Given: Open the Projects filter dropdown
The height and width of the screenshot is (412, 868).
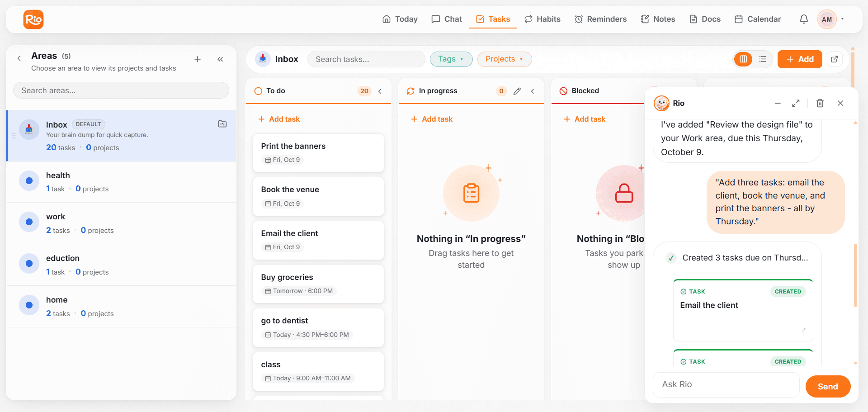Looking at the screenshot, I should coord(505,59).
